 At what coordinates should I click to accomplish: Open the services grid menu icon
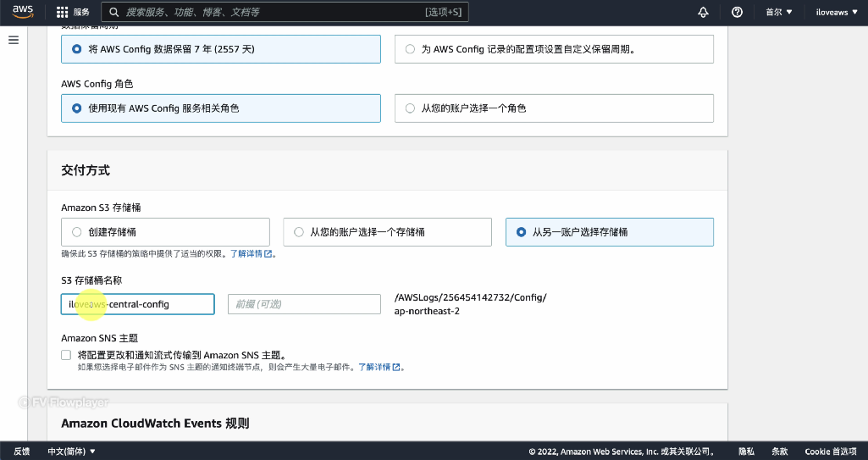click(62, 12)
